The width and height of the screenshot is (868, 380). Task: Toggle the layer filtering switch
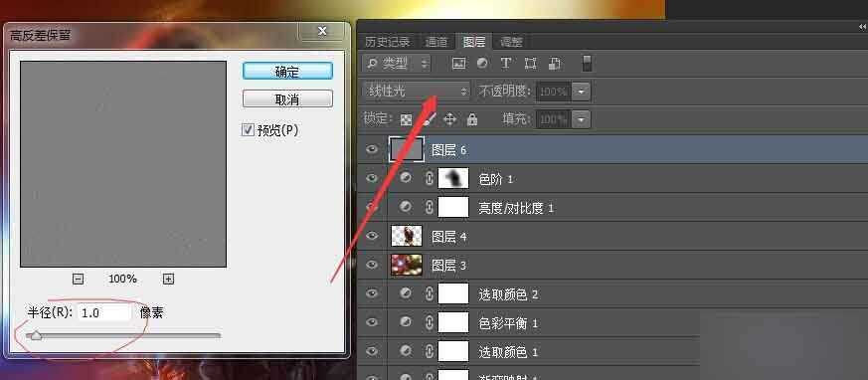pos(588,63)
